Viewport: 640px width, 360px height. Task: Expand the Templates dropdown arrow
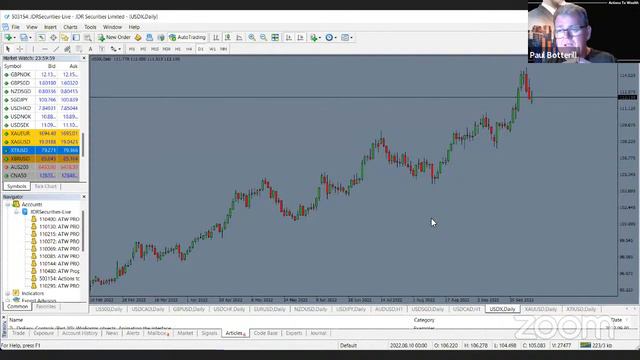[351, 38]
